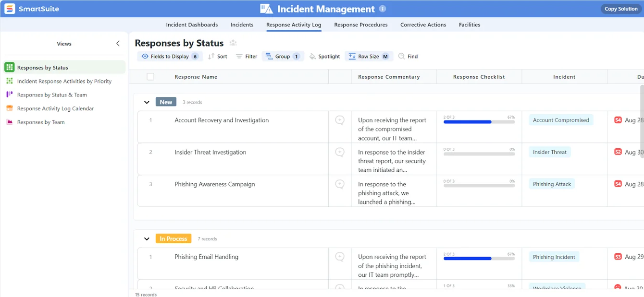Click the Responses by Status heading

[179, 43]
